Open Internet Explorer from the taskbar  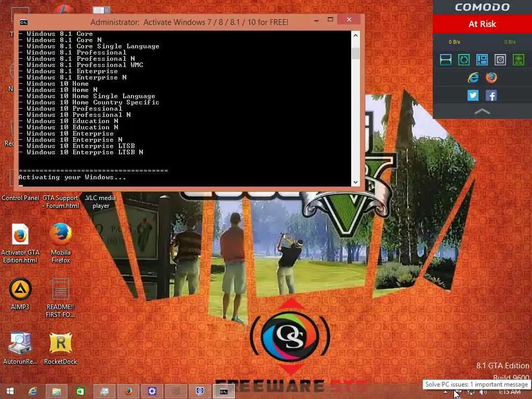[33, 392]
